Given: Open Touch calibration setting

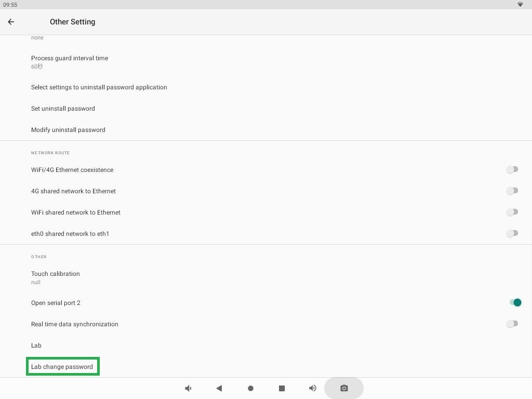Looking at the screenshot, I should click(56, 277).
